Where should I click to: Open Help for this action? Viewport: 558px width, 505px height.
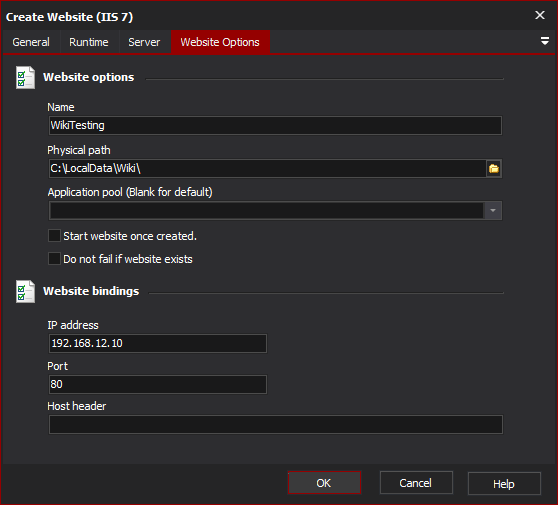pyautogui.click(x=504, y=484)
